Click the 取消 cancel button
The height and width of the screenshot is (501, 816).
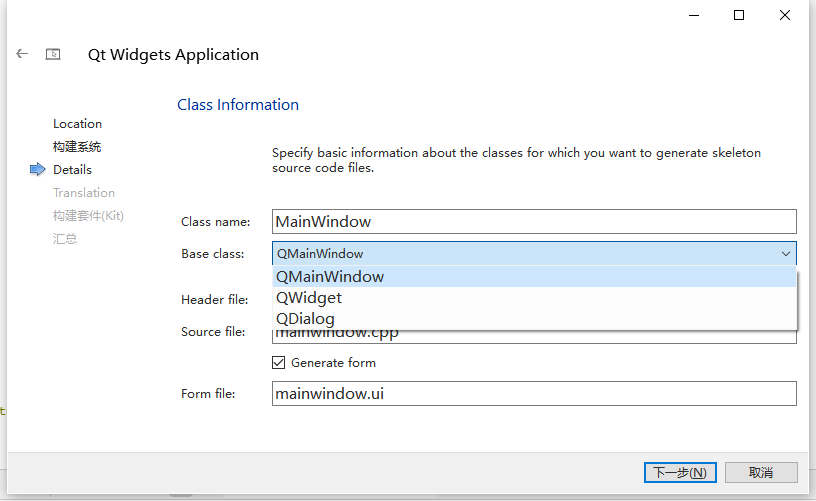(761, 472)
